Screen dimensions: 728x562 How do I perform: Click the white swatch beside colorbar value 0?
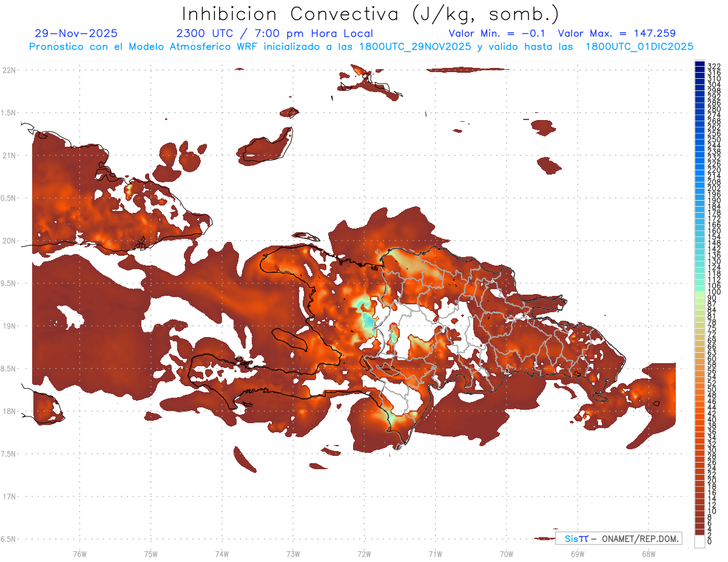point(699,541)
